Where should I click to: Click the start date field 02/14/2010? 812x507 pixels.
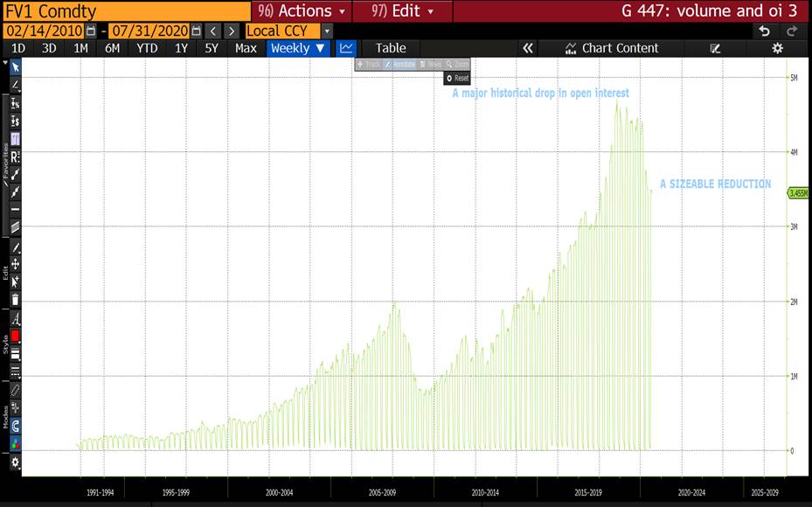44,31
